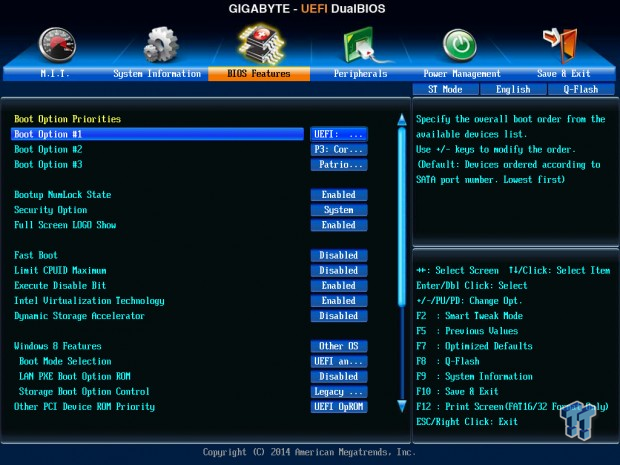Select the Bootup NumLock State label
The image size is (620, 465).
62,195
